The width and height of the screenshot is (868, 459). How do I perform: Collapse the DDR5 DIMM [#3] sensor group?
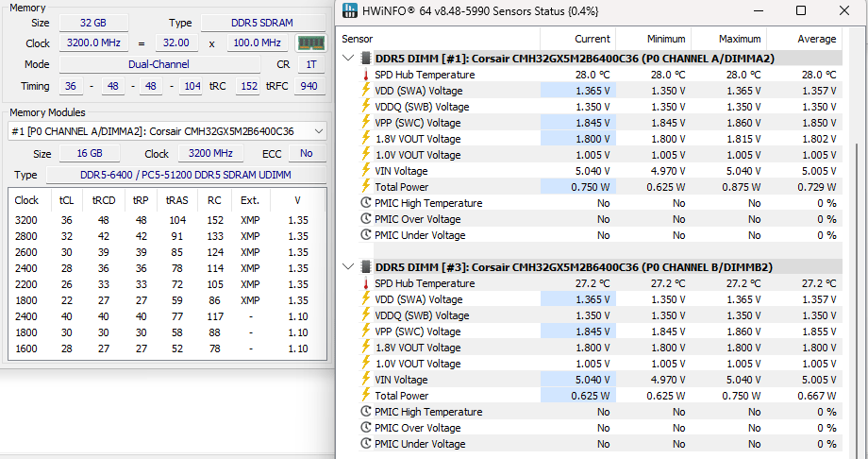(x=348, y=267)
